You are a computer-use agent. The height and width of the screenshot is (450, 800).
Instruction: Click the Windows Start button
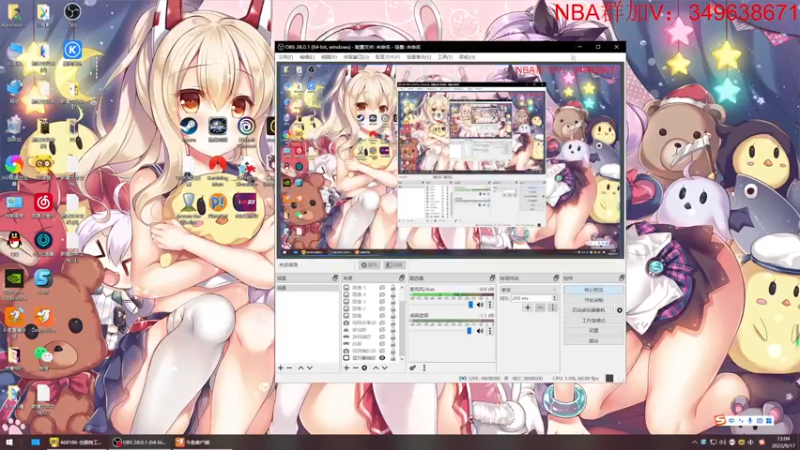[9, 442]
